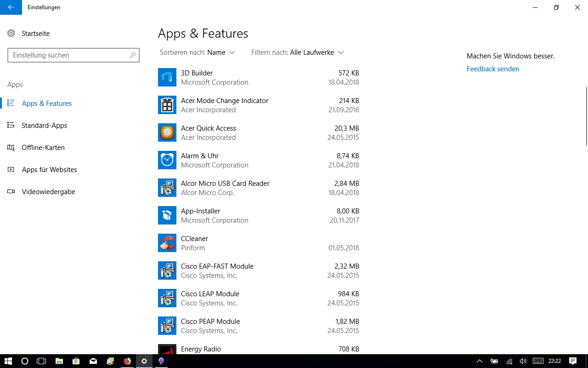
Task: Click the 01.05.2018 CCleaner date
Action: click(x=344, y=248)
